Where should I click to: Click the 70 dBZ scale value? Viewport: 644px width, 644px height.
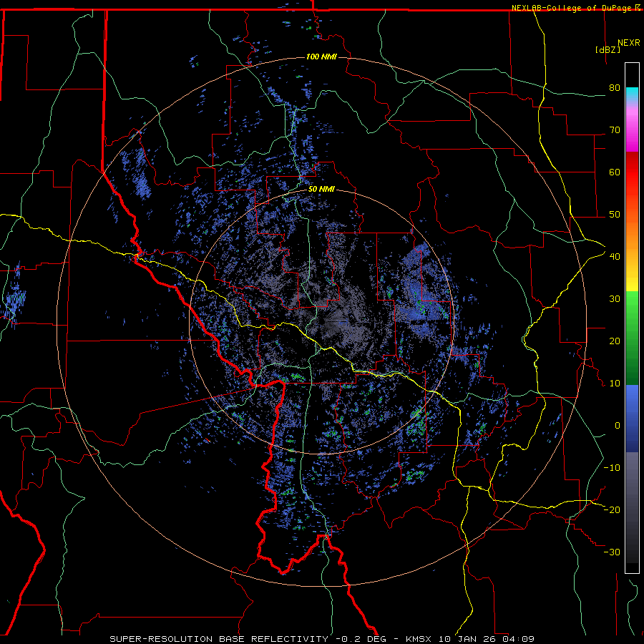(x=615, y=130)
